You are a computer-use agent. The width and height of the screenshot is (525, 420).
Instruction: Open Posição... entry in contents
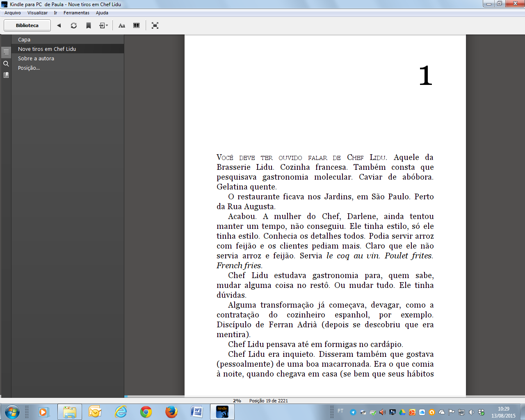[x=29, y=68]
